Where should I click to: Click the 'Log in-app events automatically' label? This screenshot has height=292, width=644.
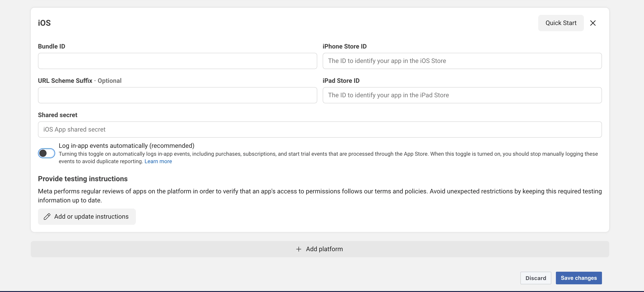pos(126,146)
